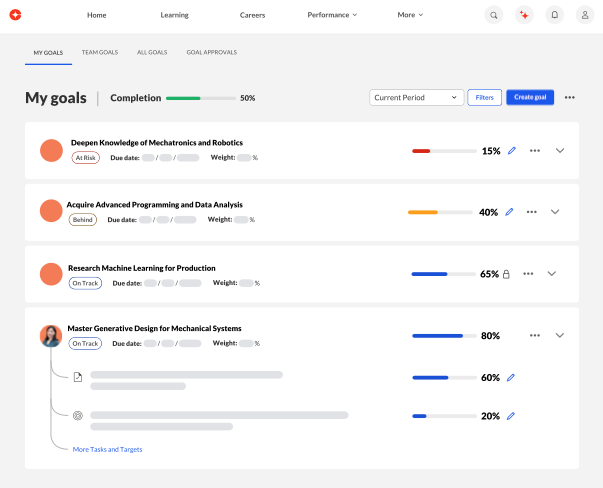Click profile photo on Generative Design goal

[51, 336]
